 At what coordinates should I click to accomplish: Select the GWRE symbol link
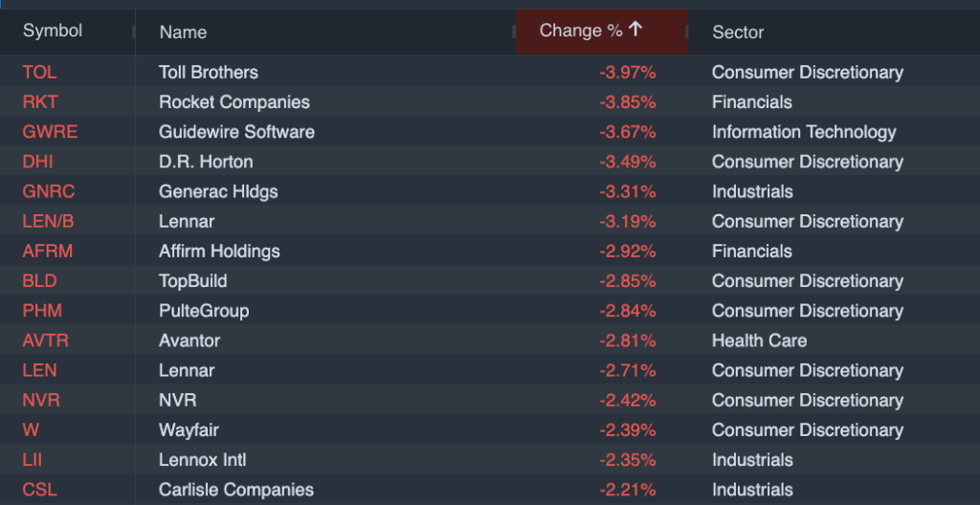(50, 132)
